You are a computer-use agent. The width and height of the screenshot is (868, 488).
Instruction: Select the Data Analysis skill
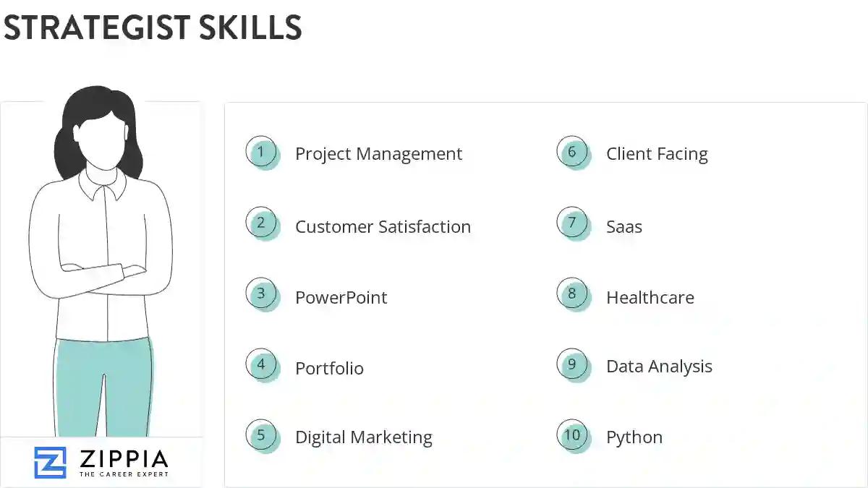(x=659, y=367)
